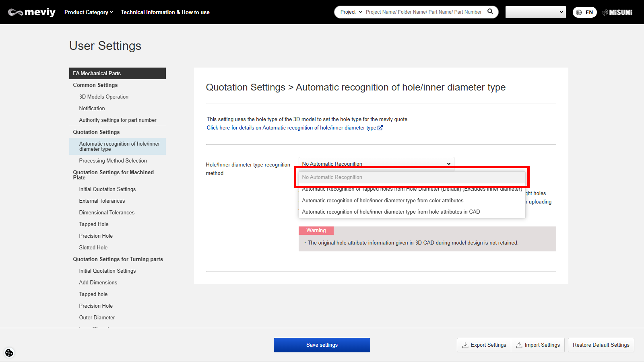Select automatic recognition from color attributes option
The height and width of the screenshot is (362, 644).
[382, 200]
